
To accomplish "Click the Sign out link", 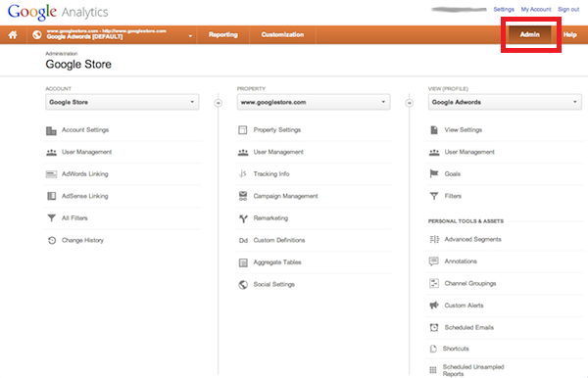I will [568, 10].
